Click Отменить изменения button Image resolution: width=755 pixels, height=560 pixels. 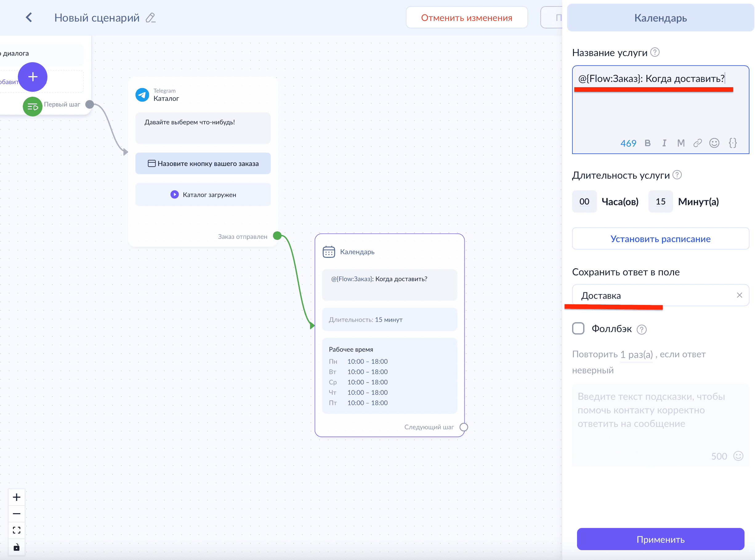tap(466, 18)
